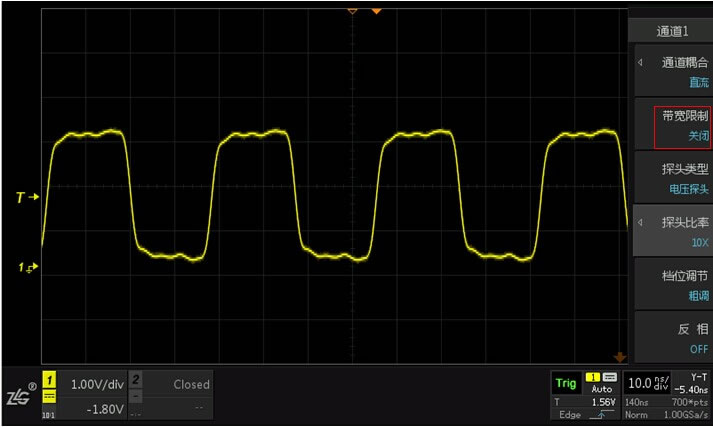The image size is (713, 427).
Task: Select the 探头类型 probe type option
Action: [672, 178]
